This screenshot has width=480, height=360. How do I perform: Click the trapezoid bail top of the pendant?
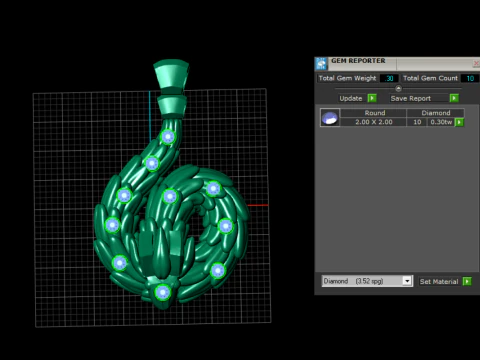point(171,77)
